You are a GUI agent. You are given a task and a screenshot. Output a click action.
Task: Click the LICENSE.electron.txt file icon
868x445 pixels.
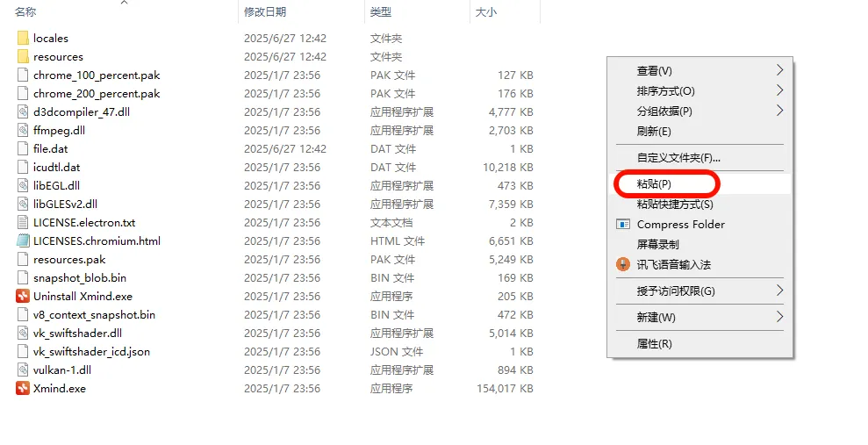tap(23, 223)
